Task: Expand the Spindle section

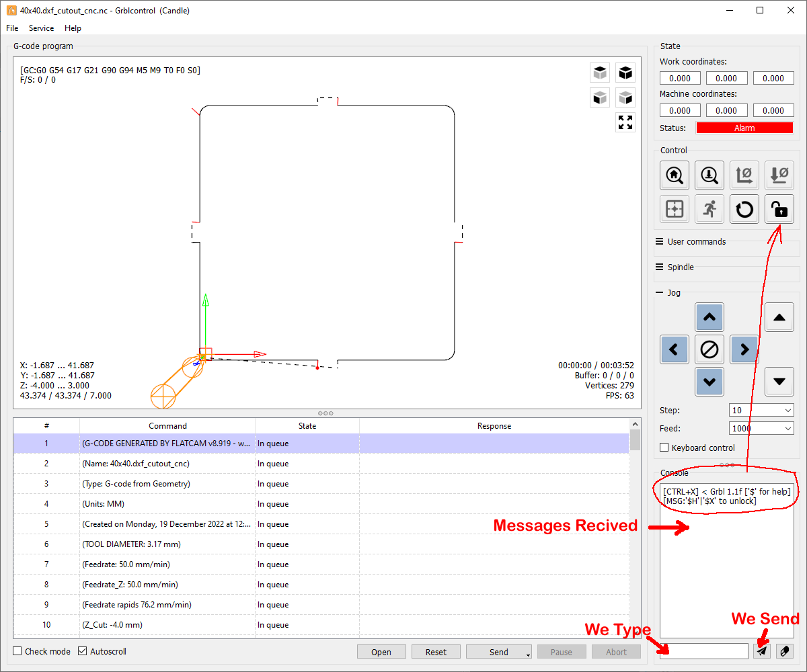Action: 674,267
